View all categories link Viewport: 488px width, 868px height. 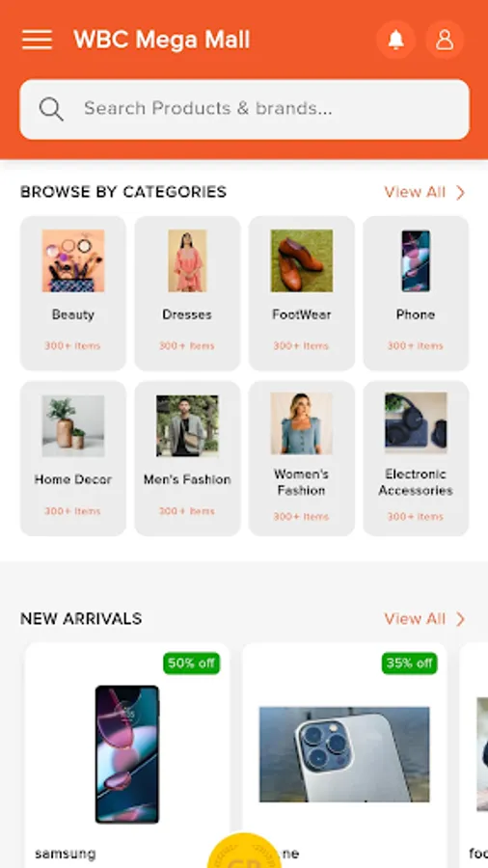(415, 192)
